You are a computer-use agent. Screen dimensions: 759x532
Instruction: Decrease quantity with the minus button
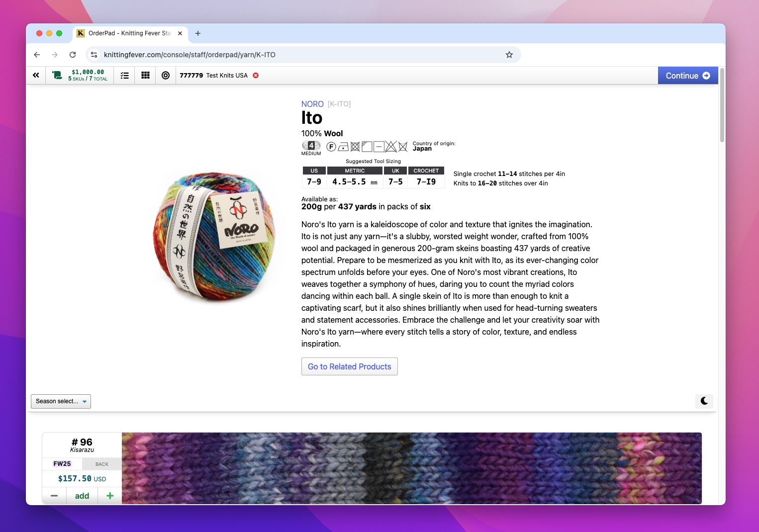pos(54,496)
